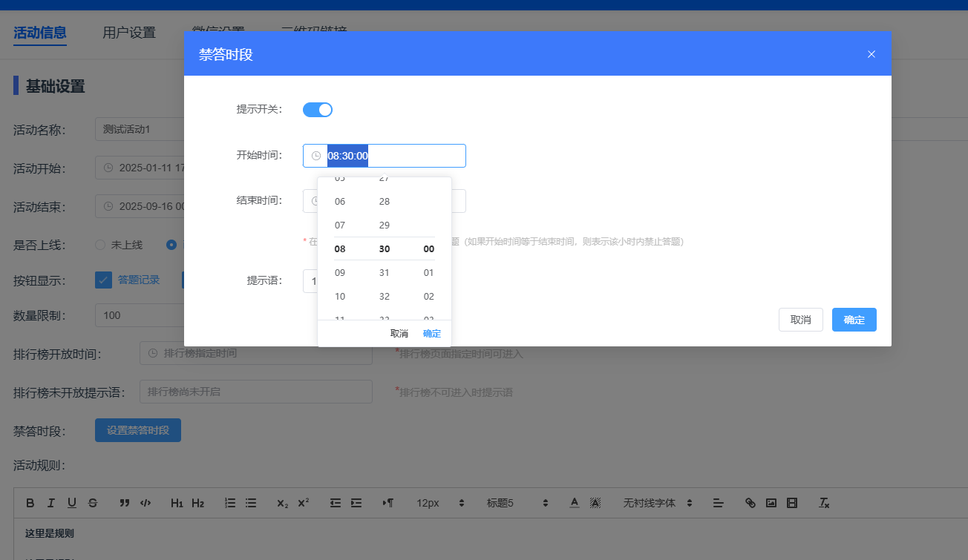Clear text formatting in rules editor

point(824,503)
